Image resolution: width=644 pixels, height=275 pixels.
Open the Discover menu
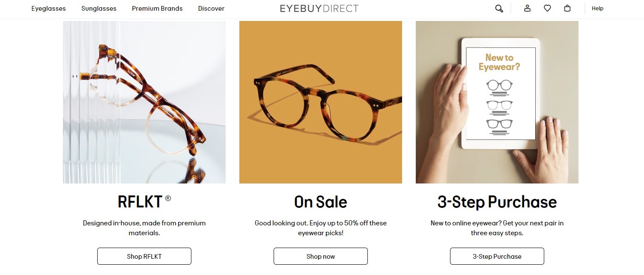tap(211, 8)
